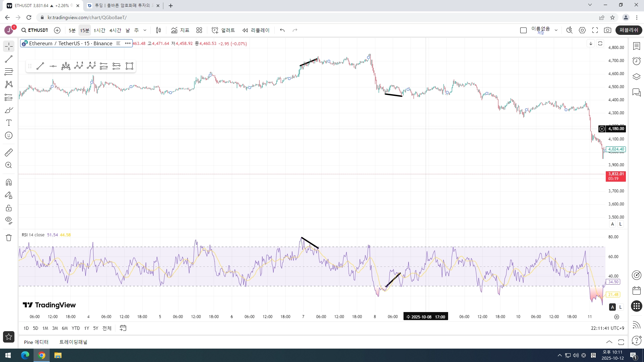Open Chrome from the Windows taskbar
644x362 pixels.
pyautogui.click(x=42, y=355)
